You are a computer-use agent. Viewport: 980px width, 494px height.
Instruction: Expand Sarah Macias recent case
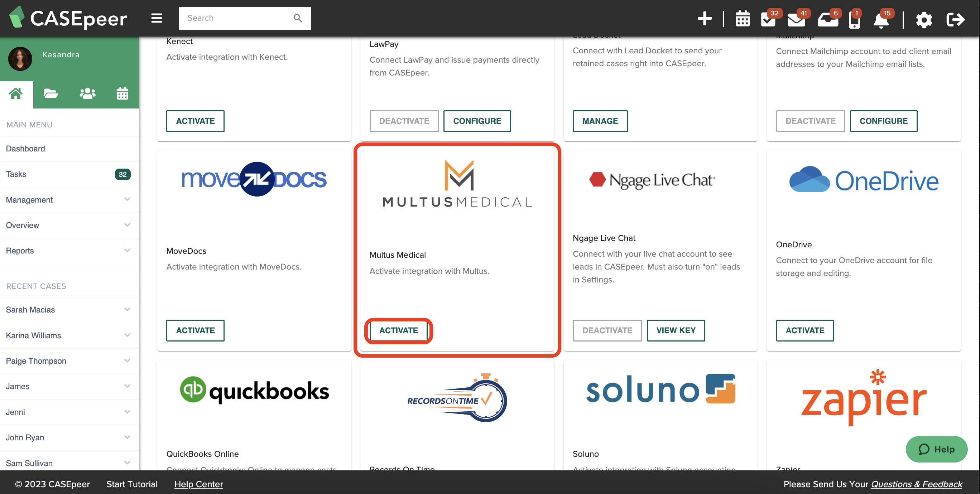tap(69, 310)
